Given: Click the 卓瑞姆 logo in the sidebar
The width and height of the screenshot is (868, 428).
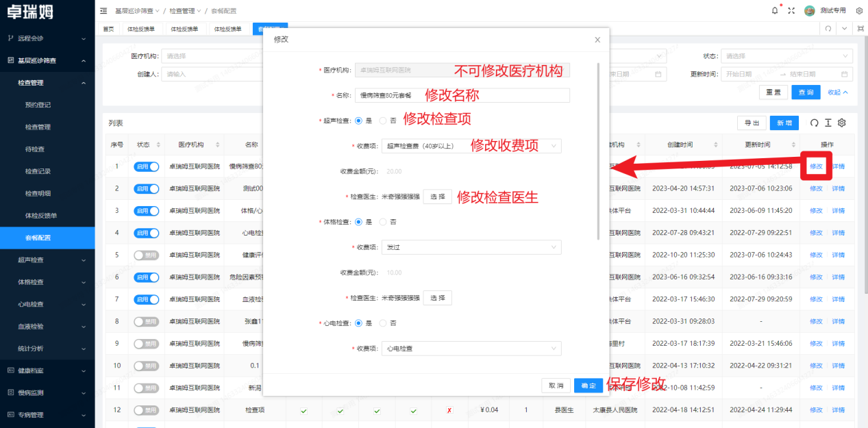Looking at the screenshot, I should point(30,12).
